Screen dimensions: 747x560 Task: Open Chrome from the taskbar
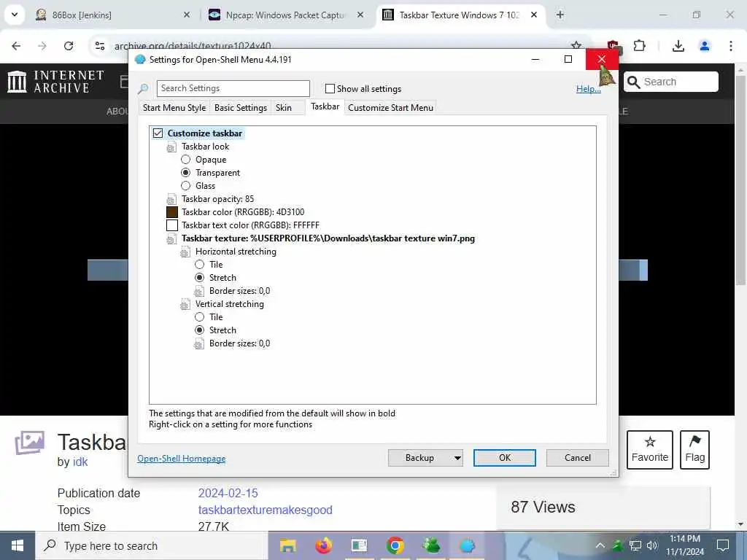coord(395,545)
